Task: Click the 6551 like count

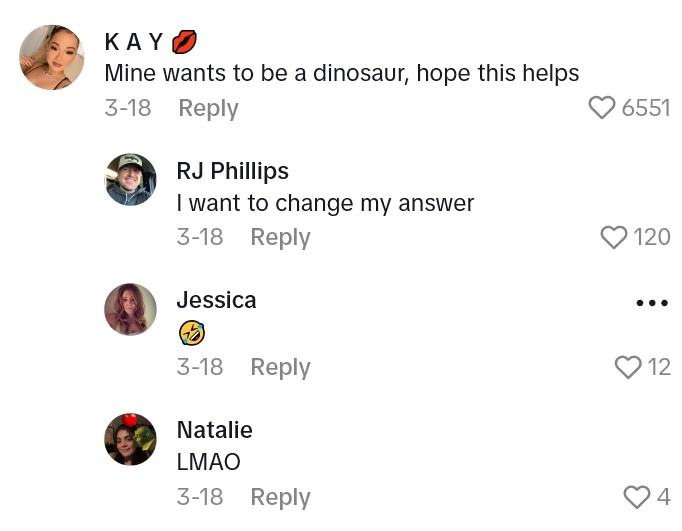Action: (x=646, y=108)
